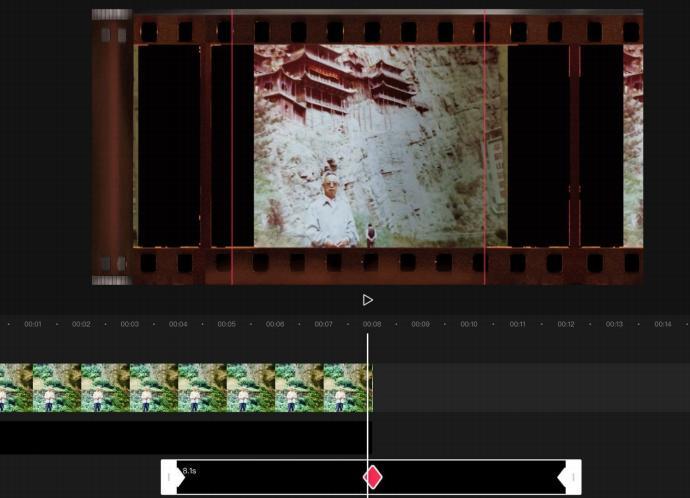Click the 00:02 mark on the time ruler
The height and width of the screenshot is (498, 690).
[81, 324]
